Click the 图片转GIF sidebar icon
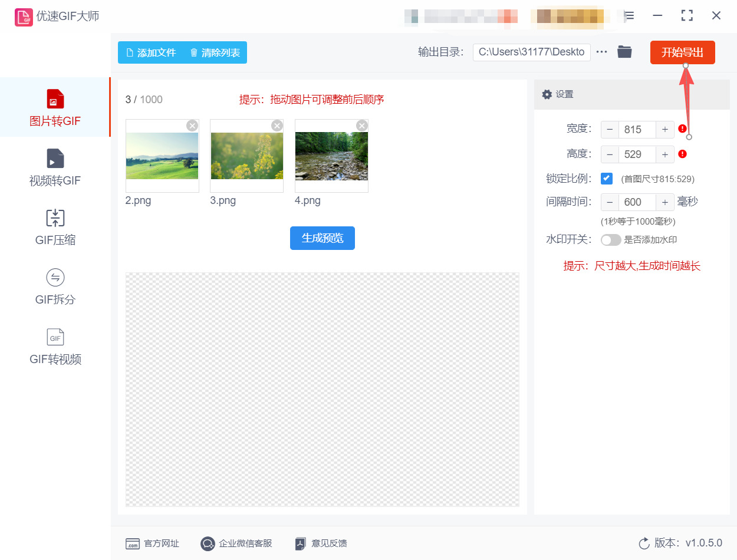The width and height of the screenshot is (737, 560). tap(55, 107)
